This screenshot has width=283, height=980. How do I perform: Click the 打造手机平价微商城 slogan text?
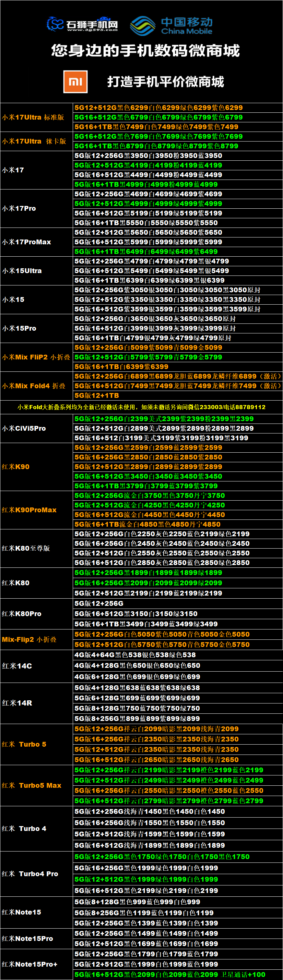click(x=165, y=82)
